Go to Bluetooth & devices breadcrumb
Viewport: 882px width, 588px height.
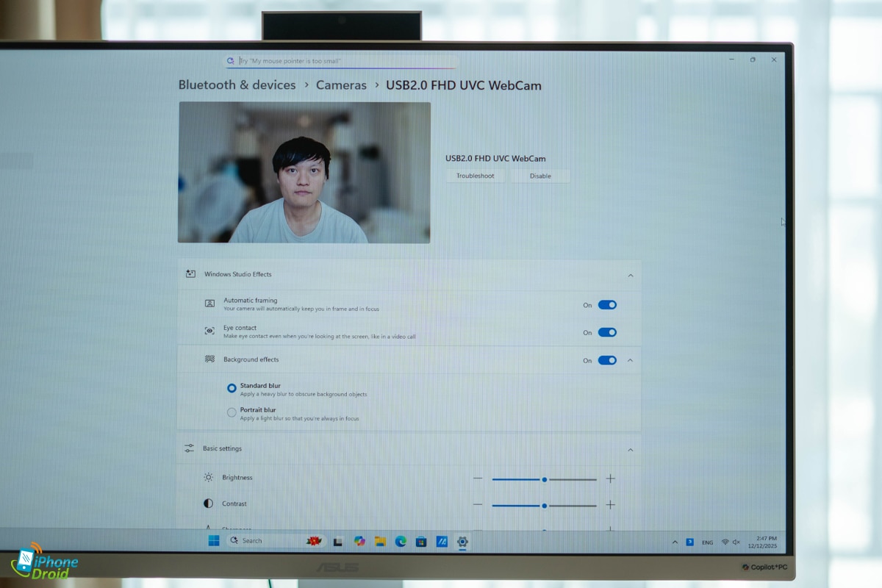click(x=237, y=85)
